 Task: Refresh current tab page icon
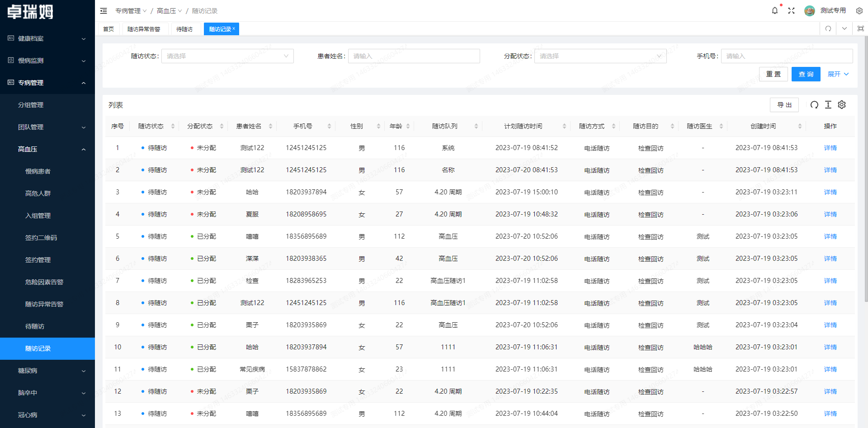[828, 28]
